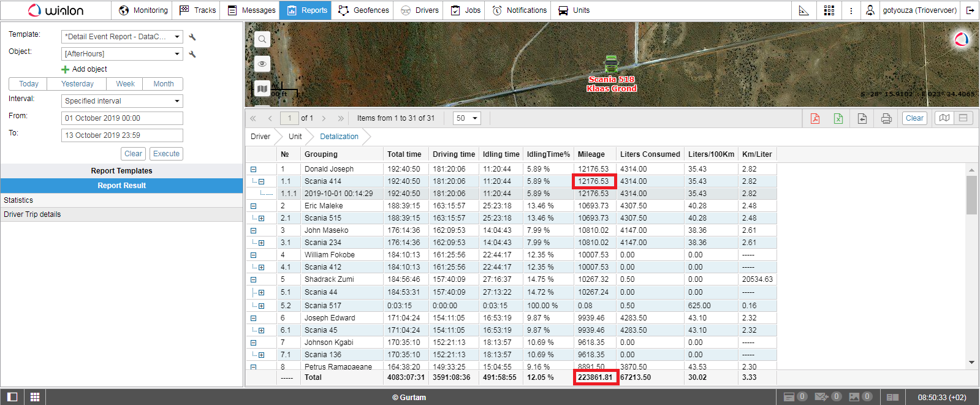The width and height of the screenshot is (980, 405).
Task: Toggle map visibility eye icon
Action: click(x=262, y=64)
